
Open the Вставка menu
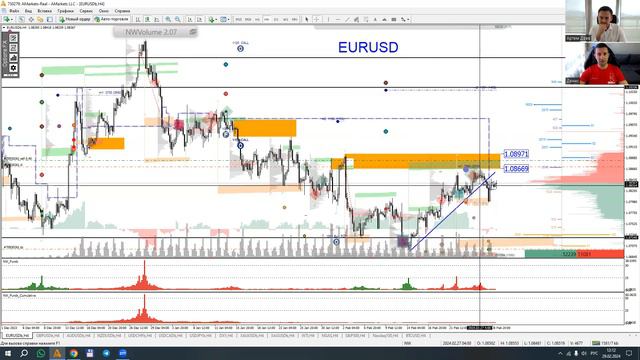[44, 11]
